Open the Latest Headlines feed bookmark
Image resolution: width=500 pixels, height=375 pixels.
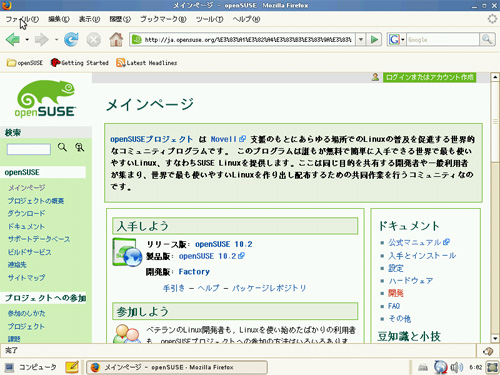(147, 63)
